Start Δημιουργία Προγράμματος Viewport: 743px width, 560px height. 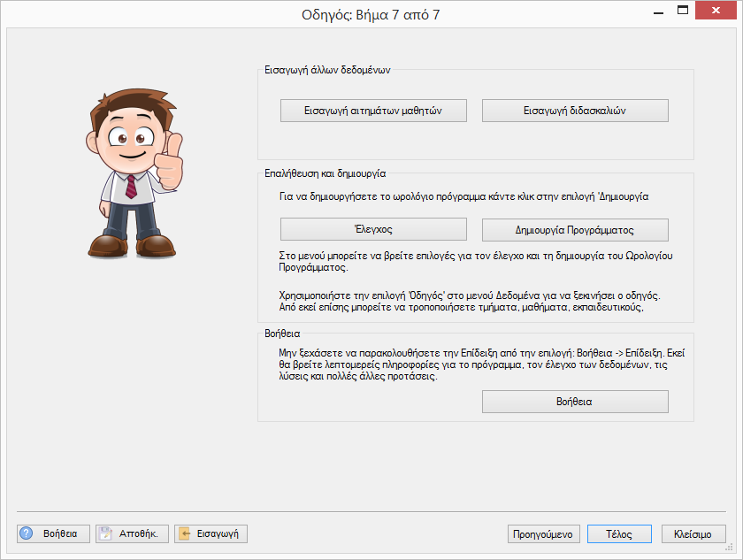pos(575,229)
